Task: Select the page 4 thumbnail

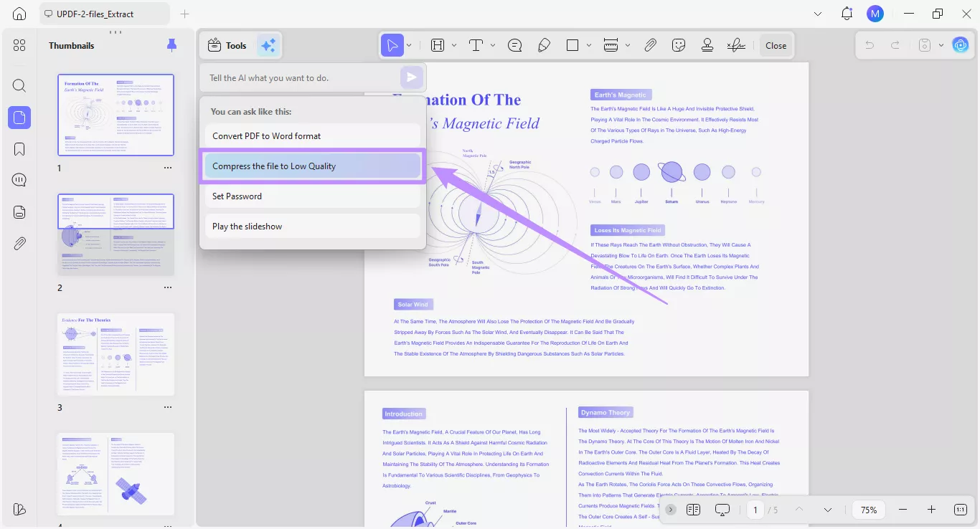Action: click(116, 474)
